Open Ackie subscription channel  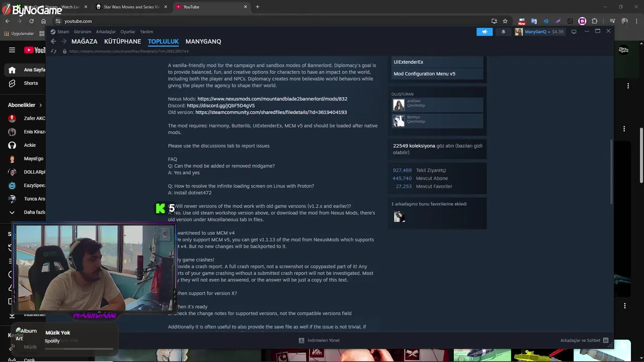tap(26, 145)
